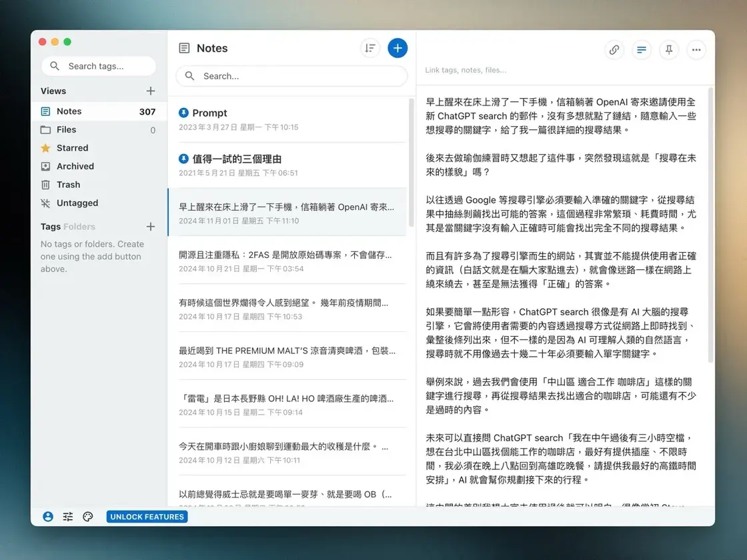Viewport: 747px width, 560px height.
Task: Open the Files view
Action: [99, 129]
